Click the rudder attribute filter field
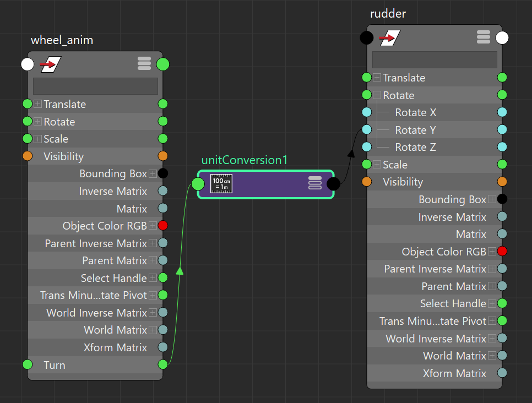 (435, 59)
